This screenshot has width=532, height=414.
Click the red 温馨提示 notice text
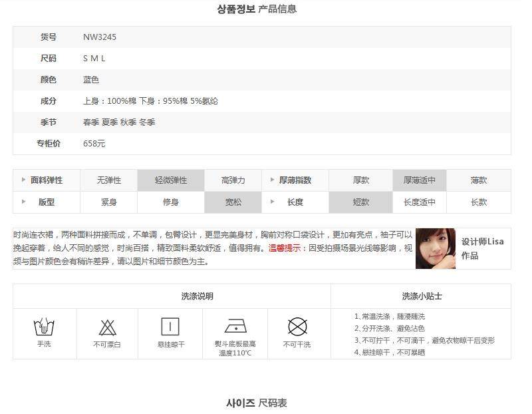pyautogui.click(x=288, y=248)
